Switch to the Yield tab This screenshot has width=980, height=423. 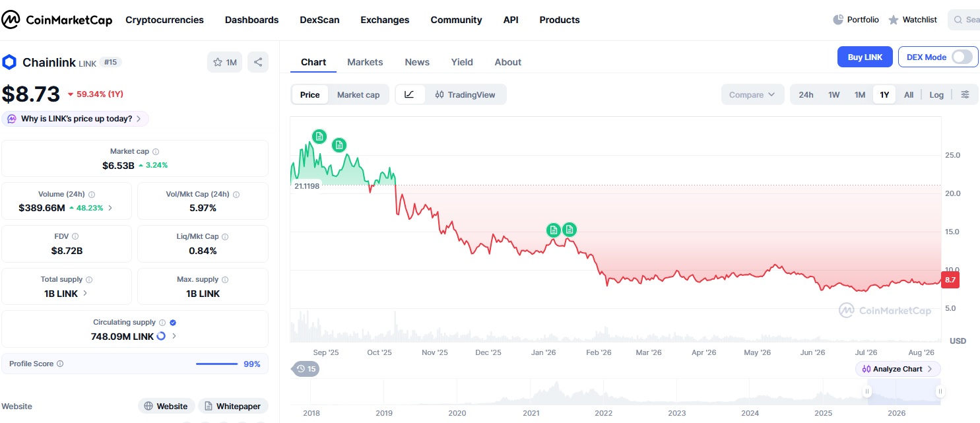coord(462,62)
